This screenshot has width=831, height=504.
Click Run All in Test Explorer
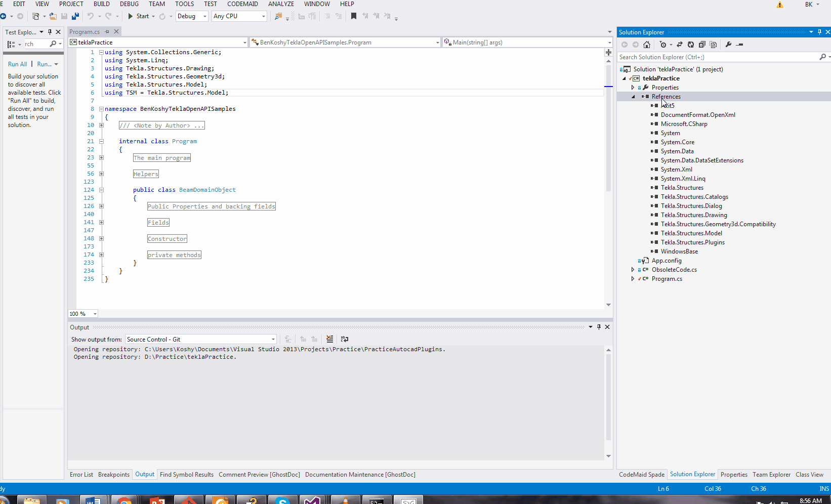coord(17,64)
